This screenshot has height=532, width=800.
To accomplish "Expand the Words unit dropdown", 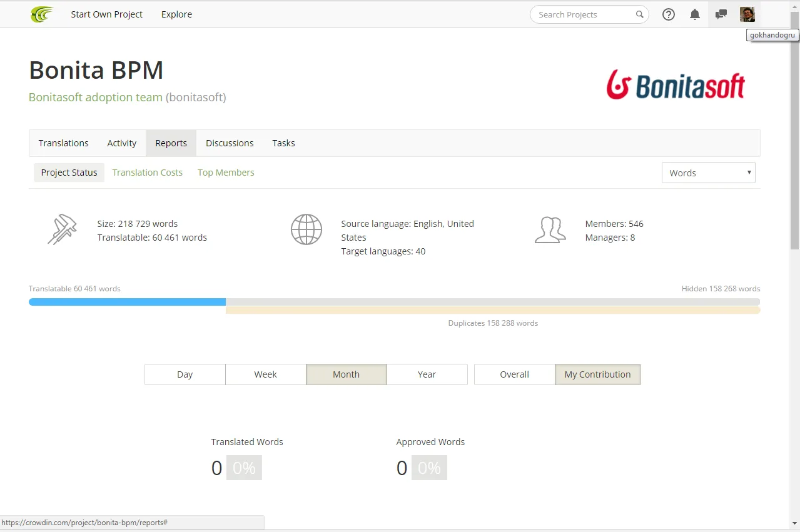I will 708,173.
